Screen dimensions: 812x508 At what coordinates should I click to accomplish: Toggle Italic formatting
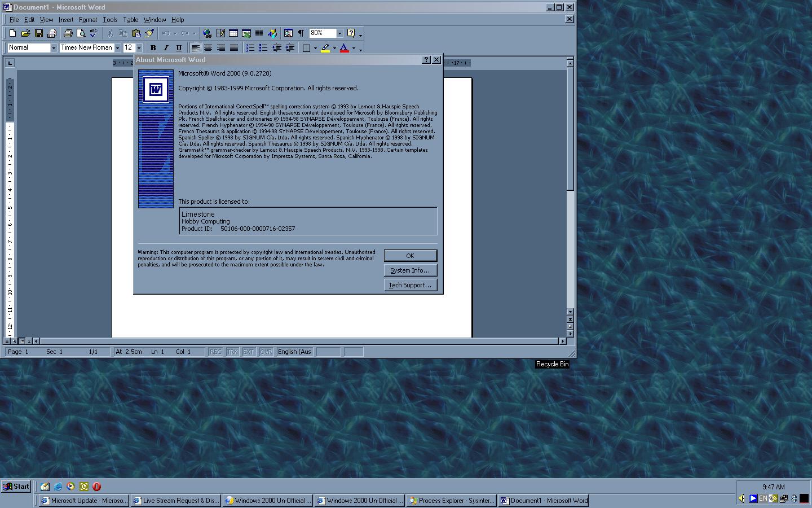pos(166,48)
